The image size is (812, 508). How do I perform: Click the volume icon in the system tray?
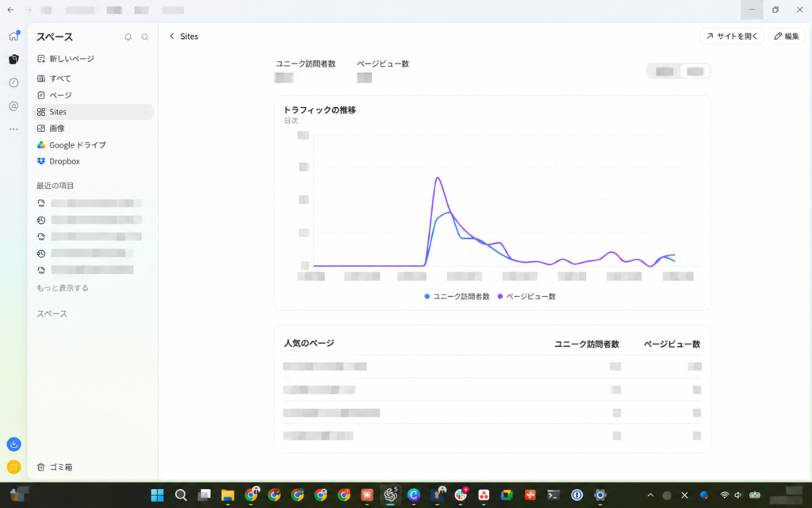pos(737,495)
